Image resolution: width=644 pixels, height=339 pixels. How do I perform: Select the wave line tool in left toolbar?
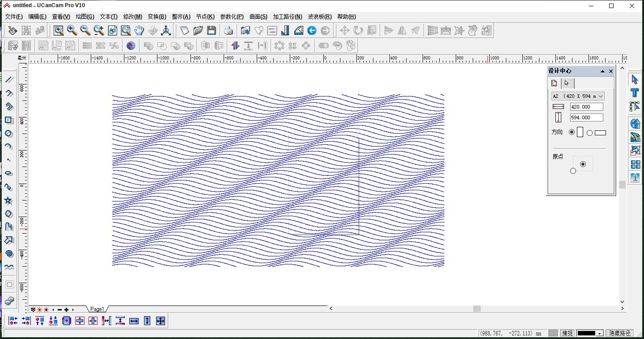click(9, 267)
